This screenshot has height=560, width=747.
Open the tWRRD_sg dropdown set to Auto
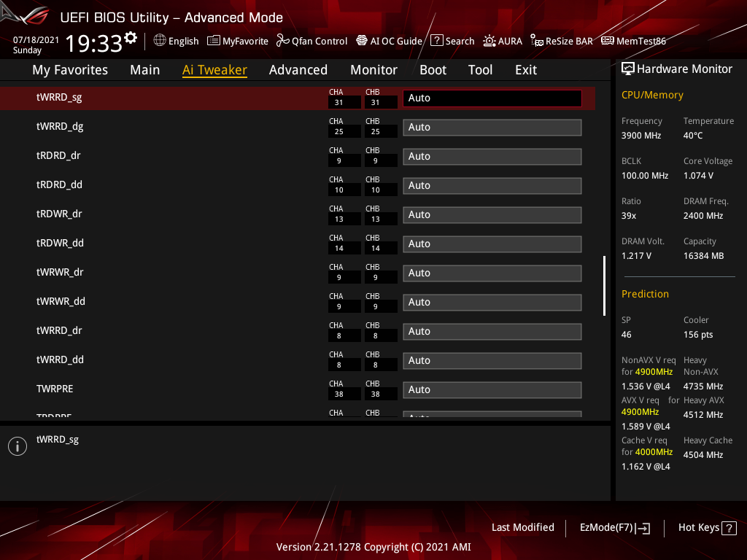click(492, 97)
